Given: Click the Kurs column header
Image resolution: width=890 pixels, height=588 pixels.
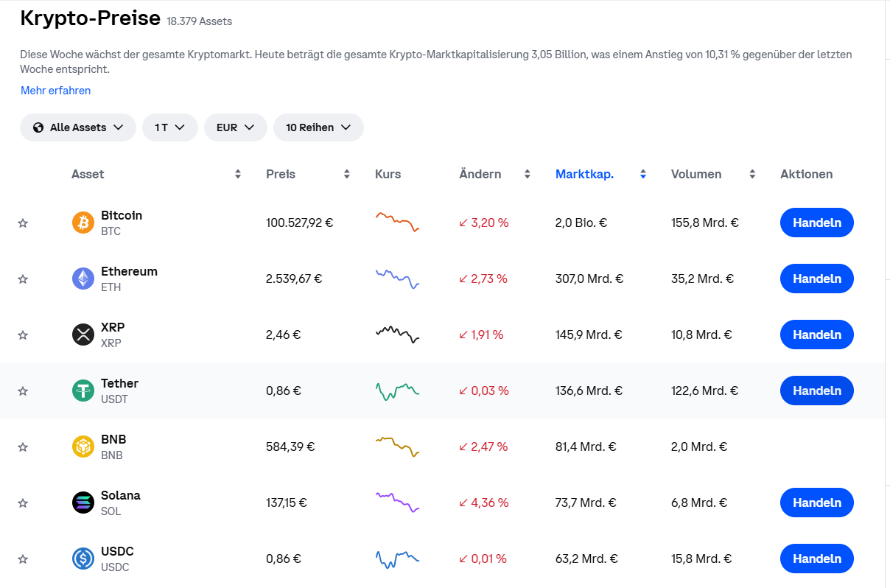Looking at the screenshot, I should coord(388,175).
